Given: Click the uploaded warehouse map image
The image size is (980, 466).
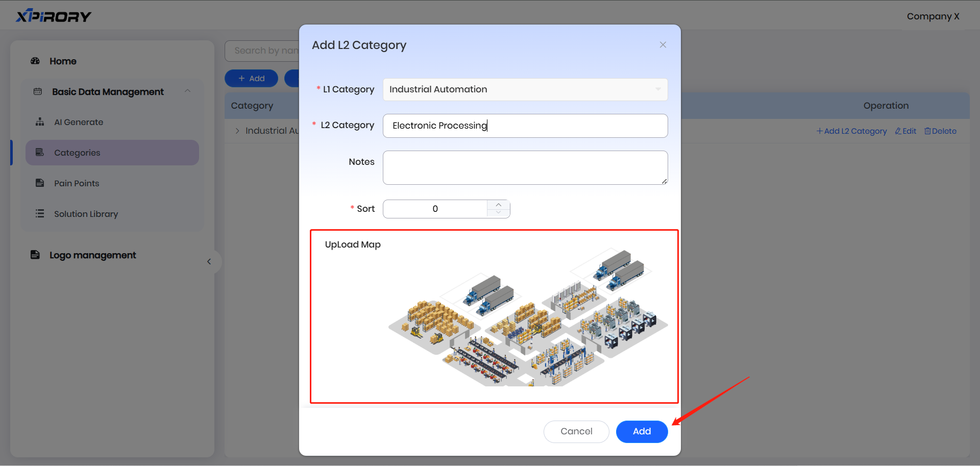Looking at the screenshot, I should pos(528,319).
